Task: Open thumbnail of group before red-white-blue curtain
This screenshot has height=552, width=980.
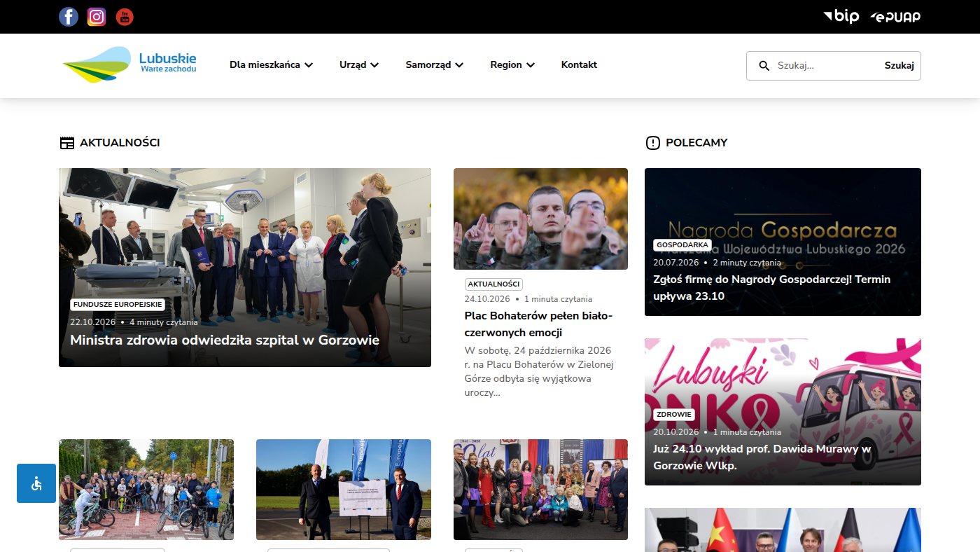Action: pyautogui.click(x=540, y=490)
